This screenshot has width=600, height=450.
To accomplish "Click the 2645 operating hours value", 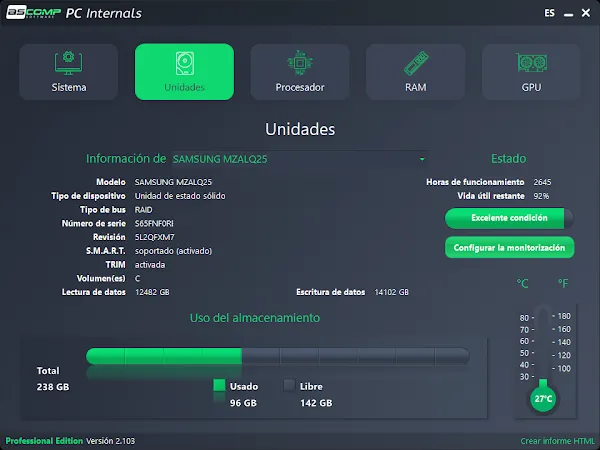I will coord(543,182).
